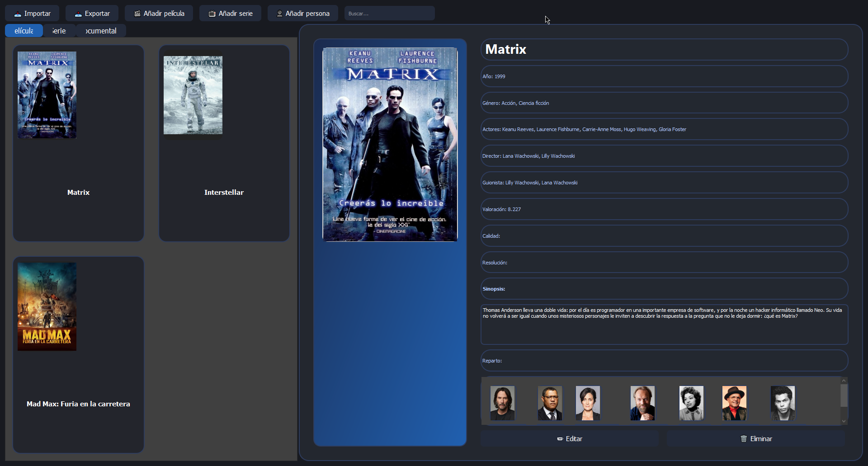Screen dimensions: 868x466
Task: Switch to the Documental tab
Action: coord(101,31)
